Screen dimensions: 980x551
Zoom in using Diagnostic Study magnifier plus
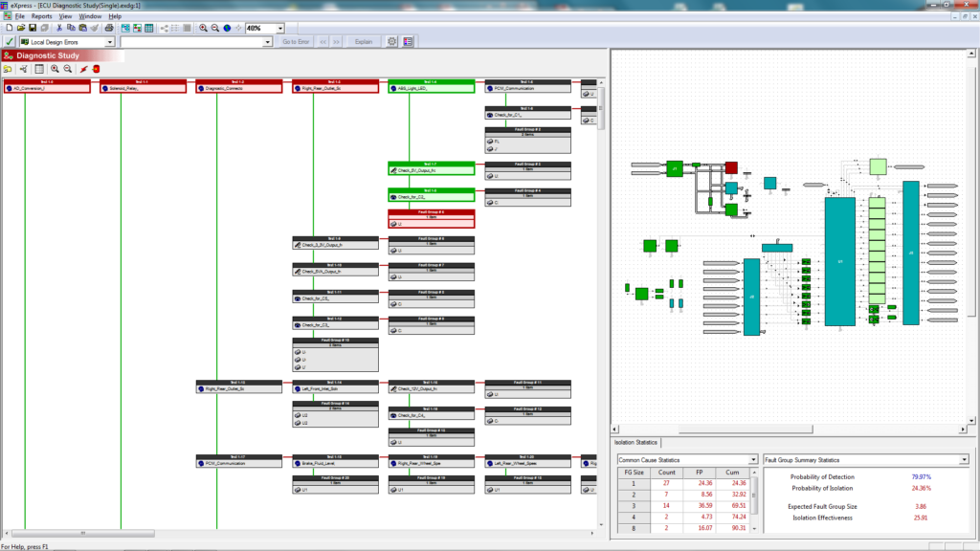point(55,69)
